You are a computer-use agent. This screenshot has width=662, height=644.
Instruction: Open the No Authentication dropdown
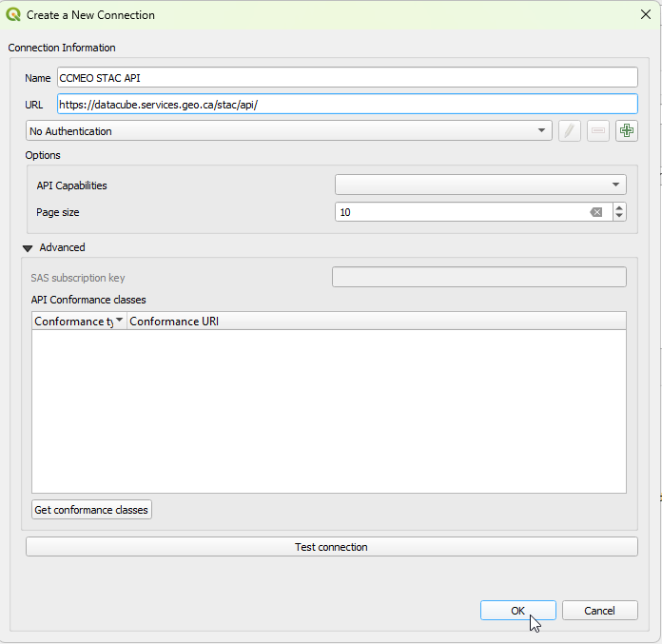[289, 131]
